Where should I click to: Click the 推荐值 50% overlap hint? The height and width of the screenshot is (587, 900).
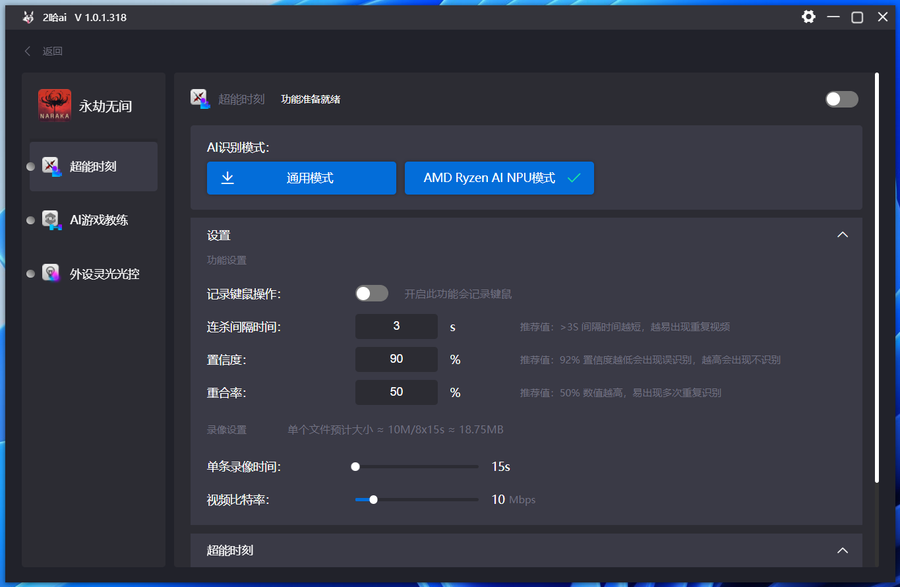[x=620, y=393]
